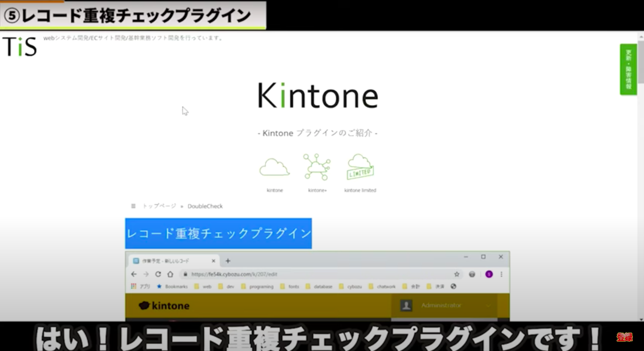Click the browser back arrow
Viewport: 644px width, 351px height.
click(x=134, y=274)
